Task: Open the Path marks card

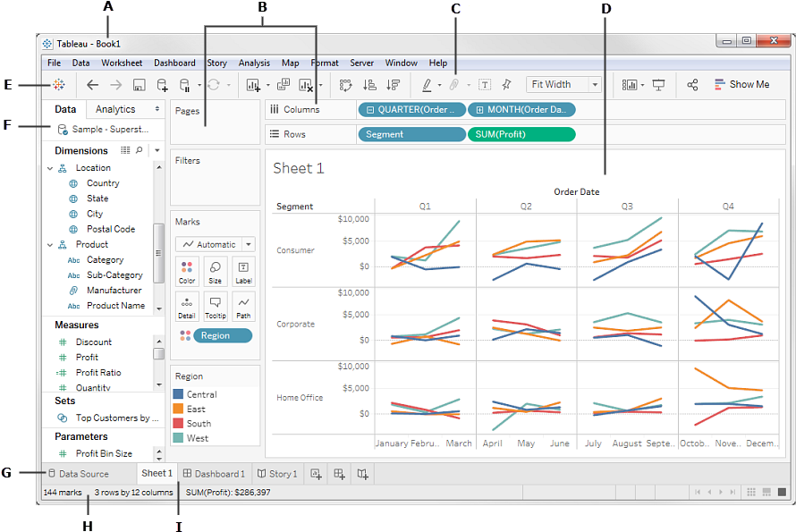Action: 243,307
